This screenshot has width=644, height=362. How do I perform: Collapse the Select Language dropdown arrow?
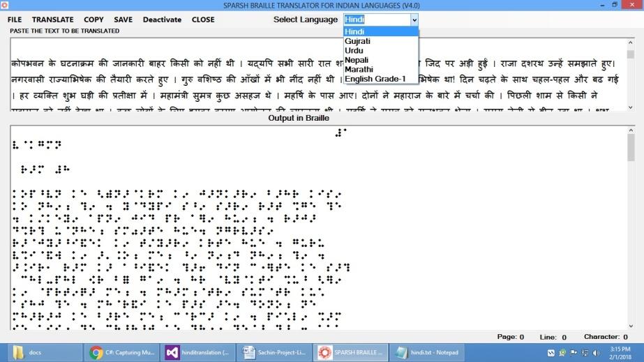(414, 20)
